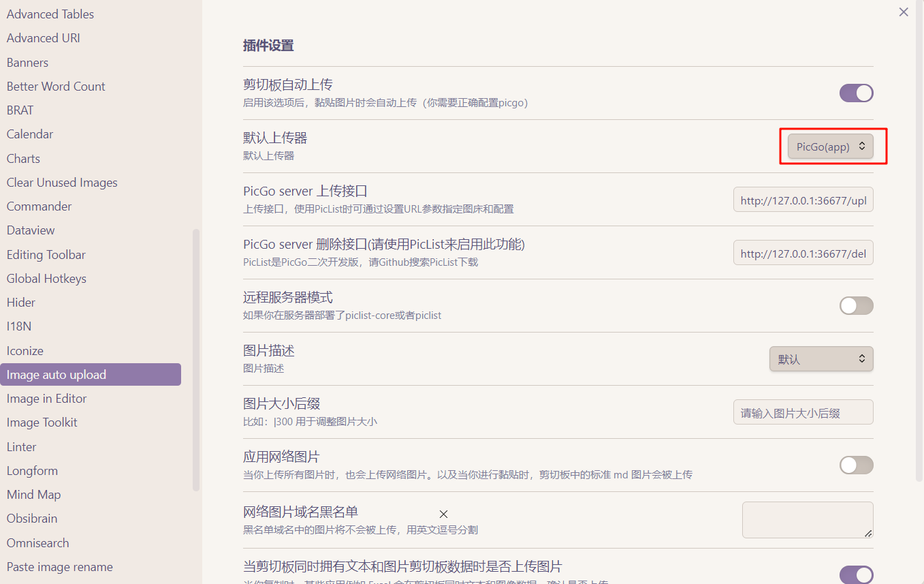Open Omnisearch plugin settings
This screenshot has width=924, height=584.
pos(37,543)
